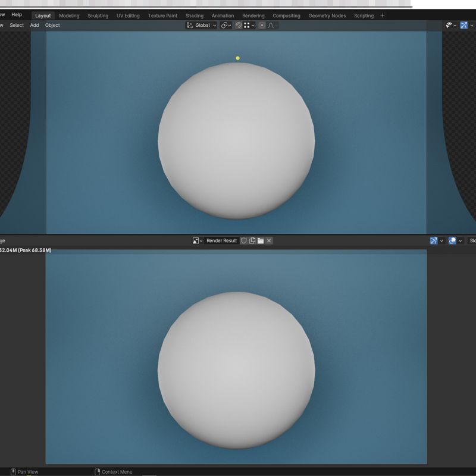The height and width of the screenshot is (476, 476).
Task: Click rendered sphere in Render Result image
Action: [x=236, y=370]
